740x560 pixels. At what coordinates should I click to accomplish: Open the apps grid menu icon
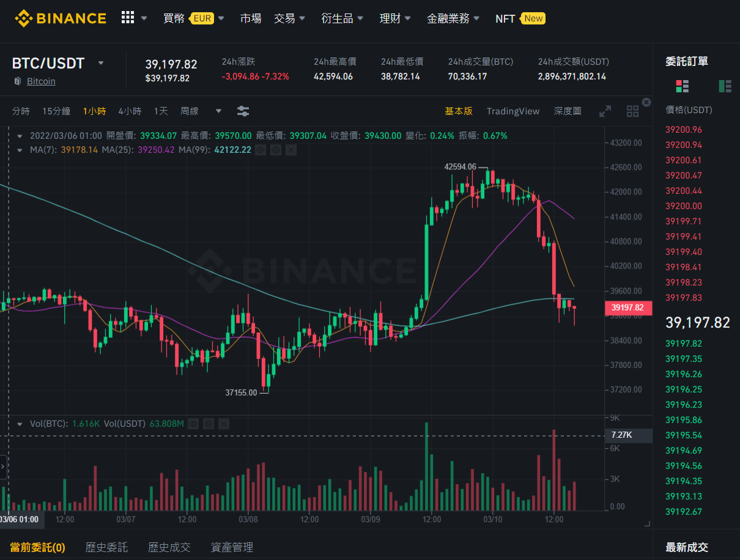(127, 18)
